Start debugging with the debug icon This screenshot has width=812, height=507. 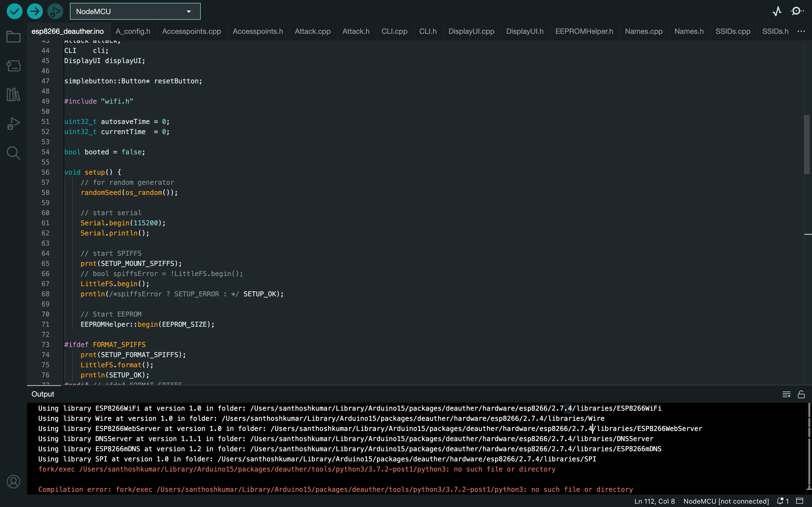coord(55,11)
